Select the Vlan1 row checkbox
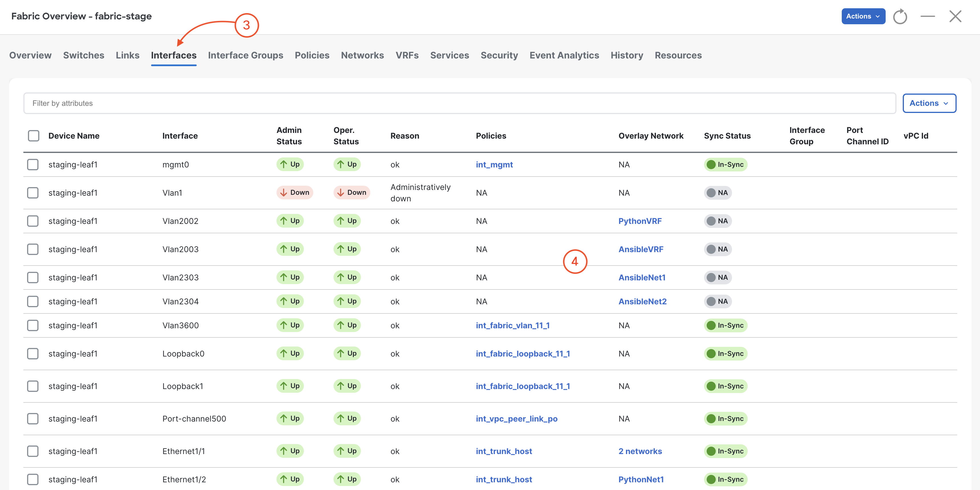Screen dimensions: 980x490 [33, 193]
